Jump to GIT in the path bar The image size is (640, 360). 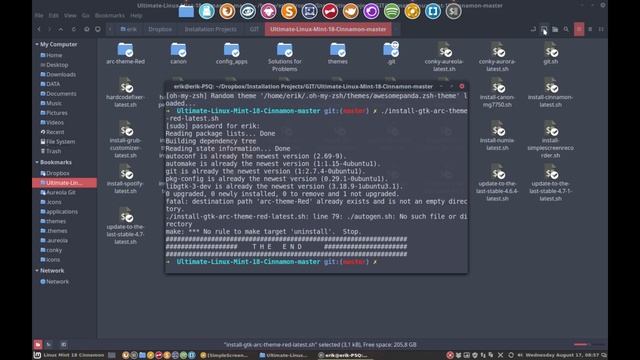(254, 29)
